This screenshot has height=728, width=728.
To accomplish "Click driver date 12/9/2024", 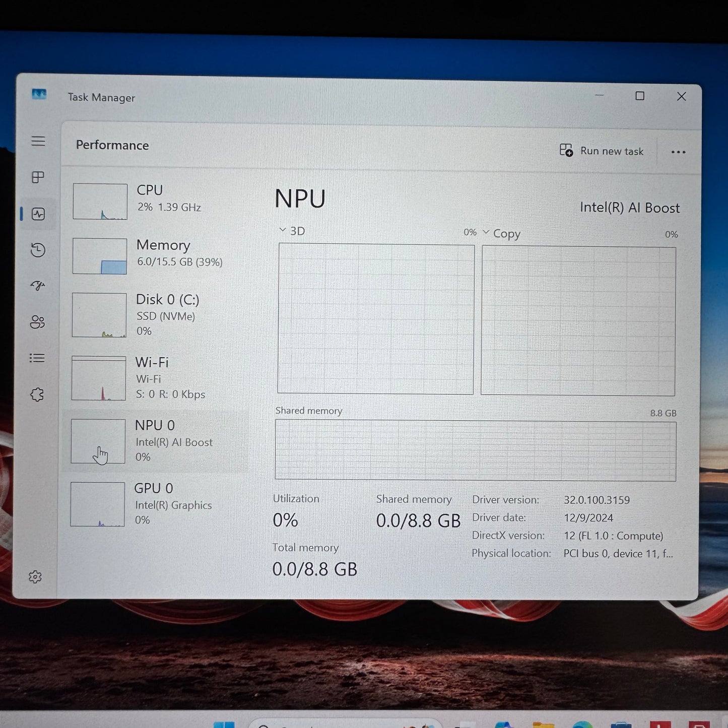I will click(x=588, y=518).
